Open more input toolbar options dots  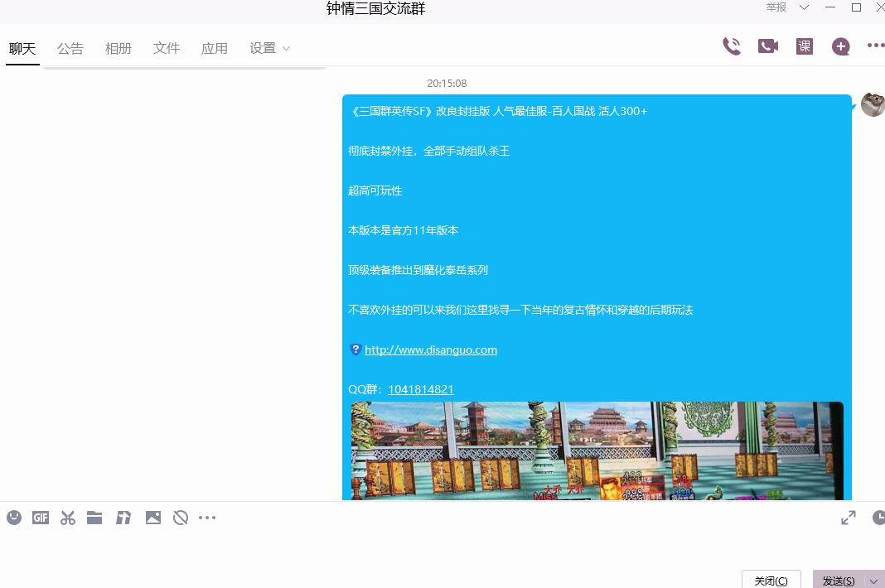tap(207, 518)
